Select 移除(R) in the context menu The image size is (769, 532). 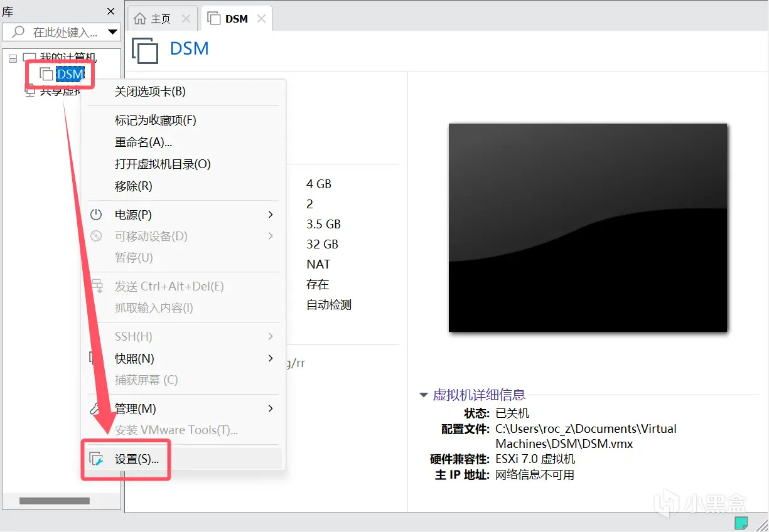[183, 186]
